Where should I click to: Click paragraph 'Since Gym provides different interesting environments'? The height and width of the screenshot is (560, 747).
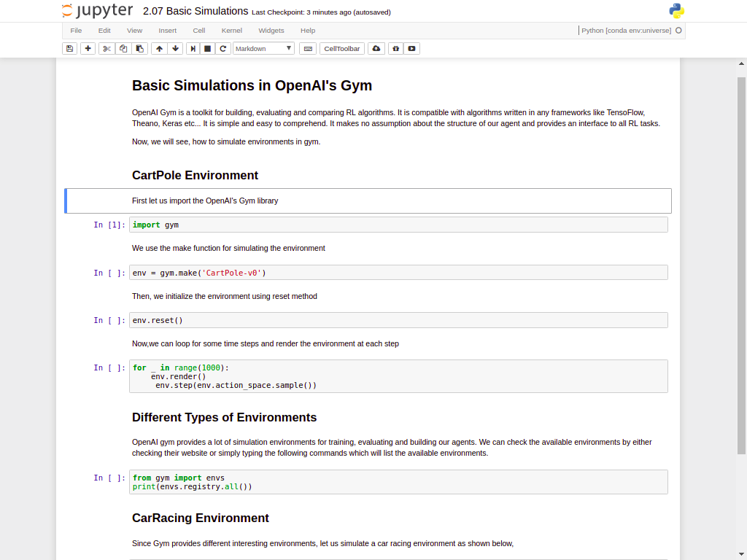(322, 544)
